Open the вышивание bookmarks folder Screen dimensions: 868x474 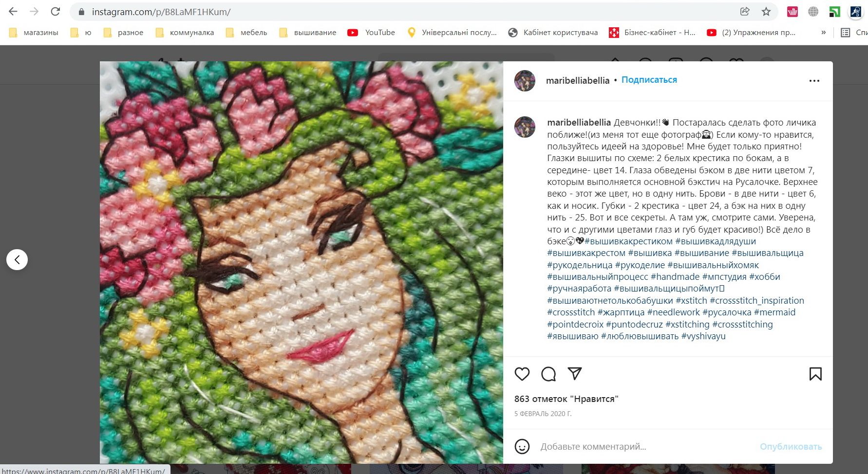pos(308,33)
